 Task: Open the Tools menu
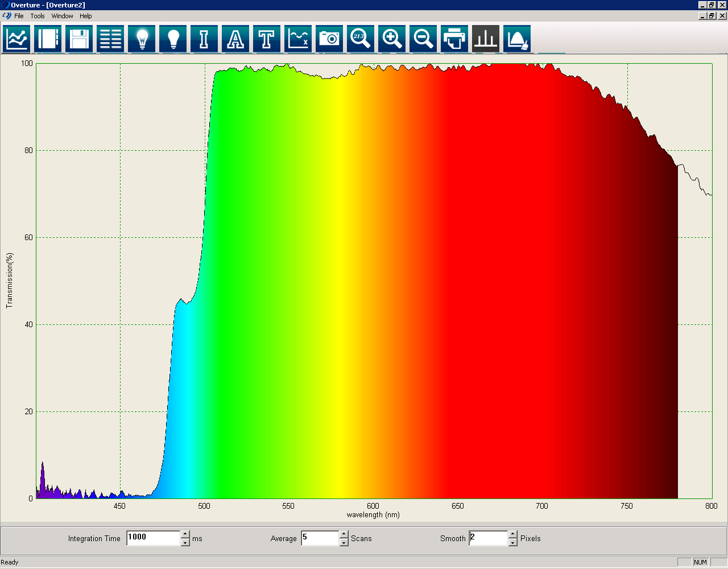click(x=38, y=16)
